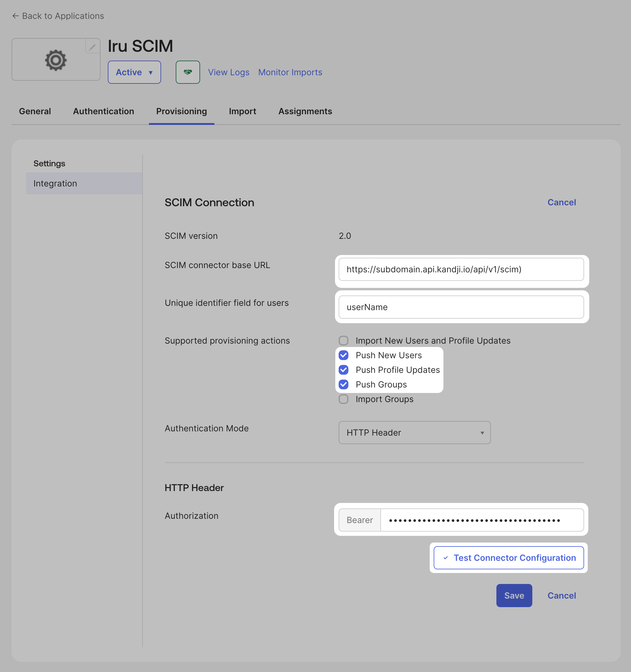Viewport: 631px width, 672px height.
Task: Click Cancel beside the Save button
Action: (561, 595)
